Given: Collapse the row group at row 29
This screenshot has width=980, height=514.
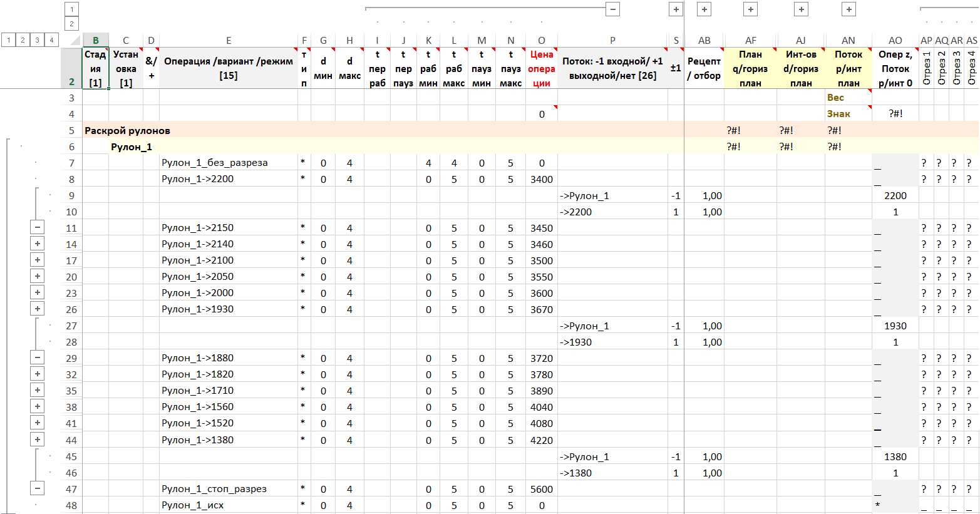Looking at the screenshot, I should point(38,358).
